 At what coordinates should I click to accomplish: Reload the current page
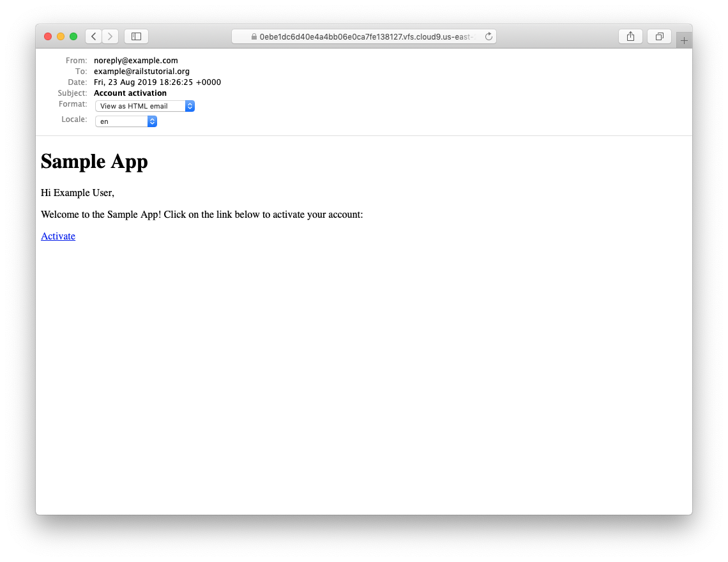point(489,37)
